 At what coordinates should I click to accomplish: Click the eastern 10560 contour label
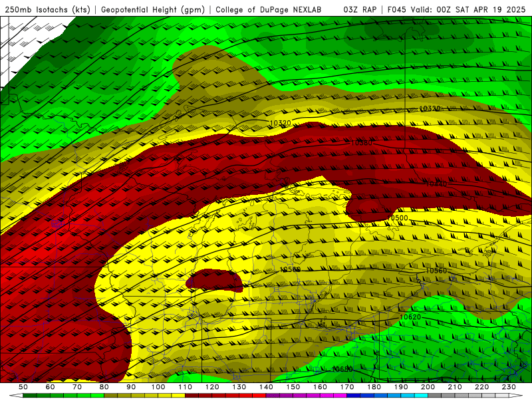[436, 271]
